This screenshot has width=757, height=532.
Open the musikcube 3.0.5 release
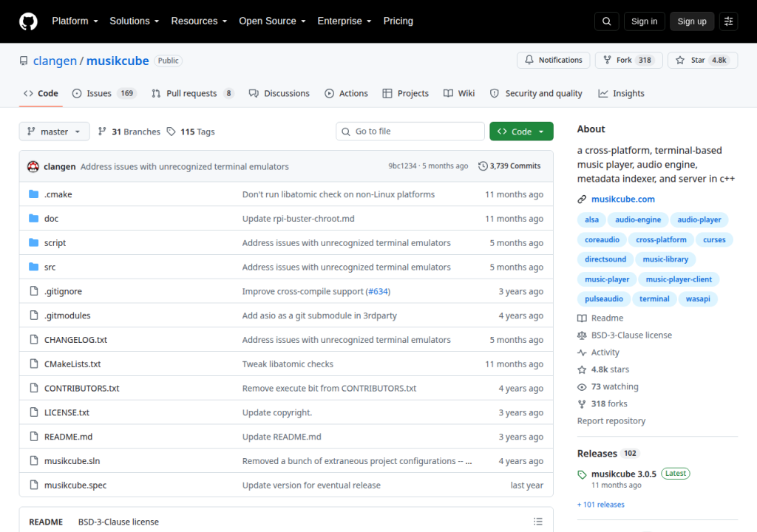pyautogui.click(x=623, y=474)
